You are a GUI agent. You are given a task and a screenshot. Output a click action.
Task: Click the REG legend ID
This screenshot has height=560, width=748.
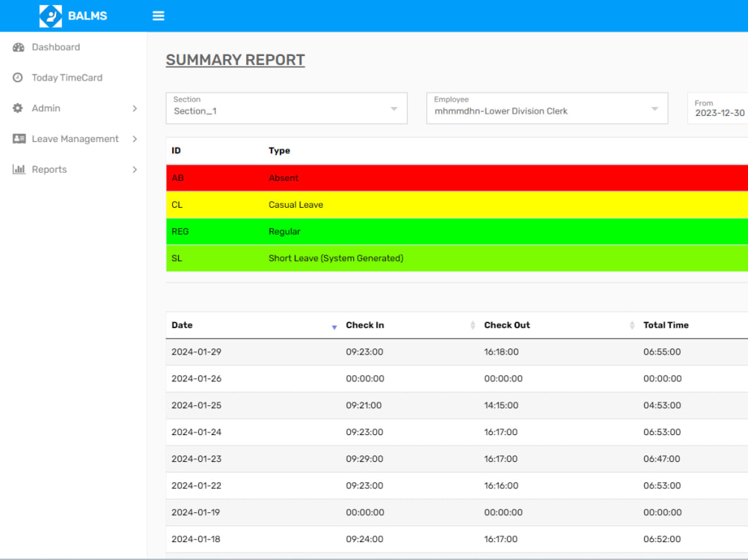click(180, 231)
